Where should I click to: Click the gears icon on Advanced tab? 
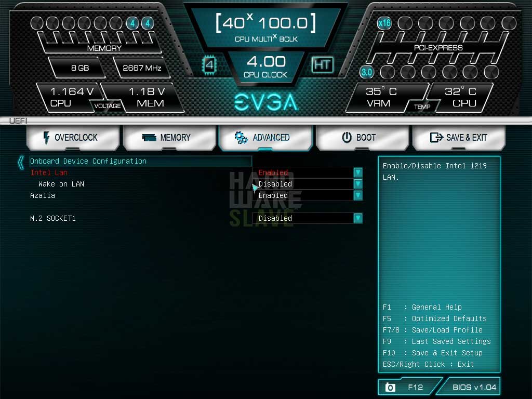point(241,137)
